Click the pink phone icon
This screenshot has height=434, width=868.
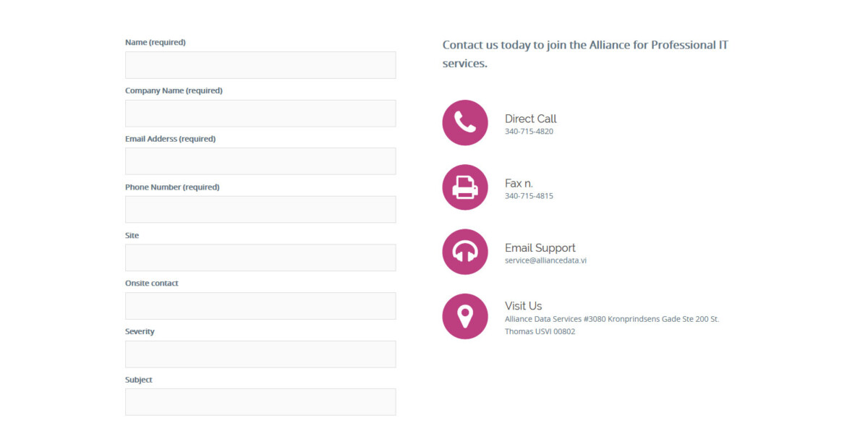click(465, 122)
